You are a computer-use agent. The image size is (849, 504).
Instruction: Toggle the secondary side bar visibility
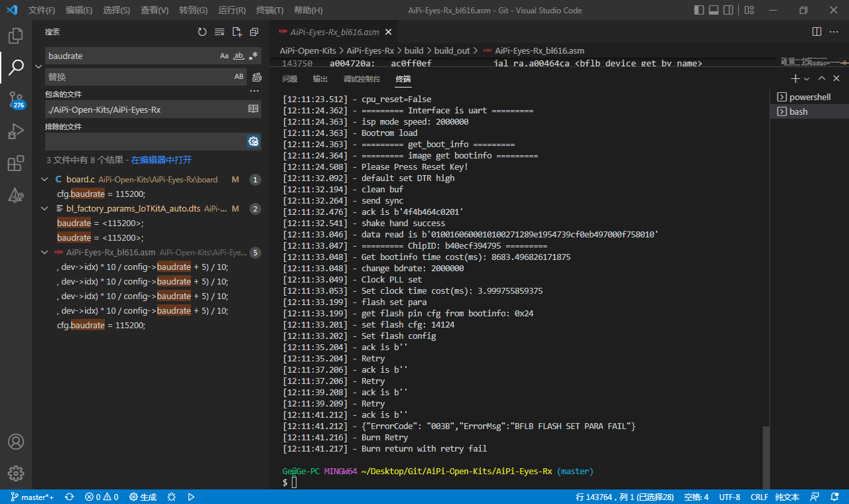pyautogui.click(x=729, y=10)
